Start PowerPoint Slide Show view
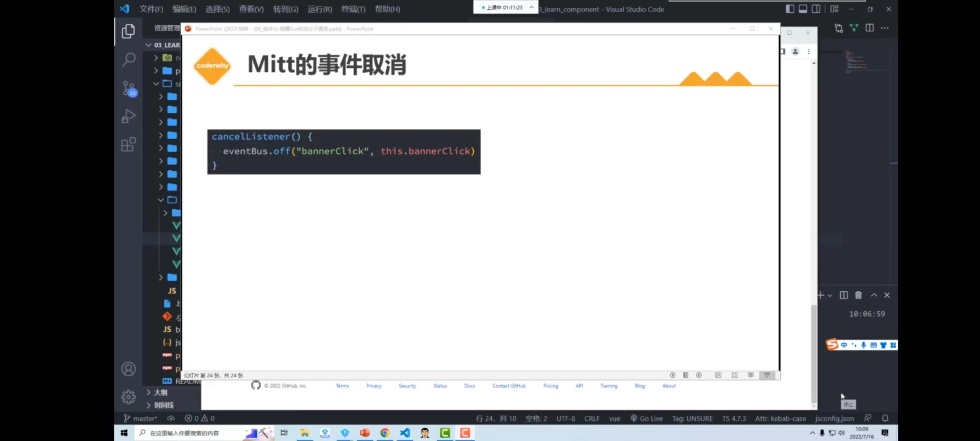The height and width of the screenshot is (441, 980). click(x=767, y=375)
